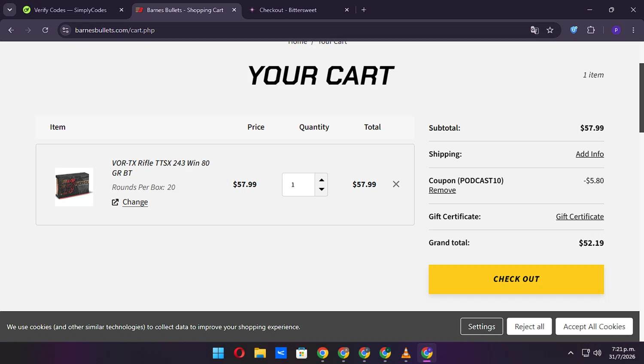
Task: Click the "Rounds Per Box: 20" text
Action: [143, 187]
